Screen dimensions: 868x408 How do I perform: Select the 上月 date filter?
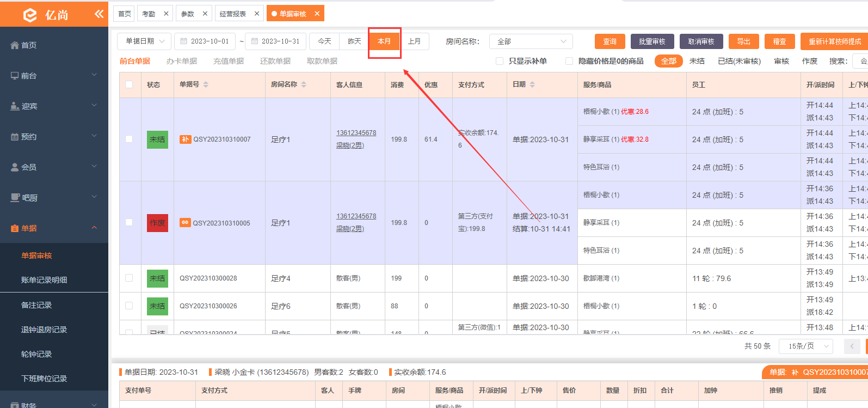point(414,41)
